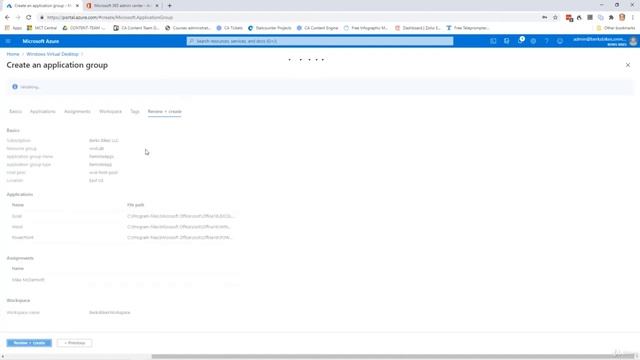Open the Azure portal hamburger menu
Viewport: 640px width, 360px height.
click(8, 41)
